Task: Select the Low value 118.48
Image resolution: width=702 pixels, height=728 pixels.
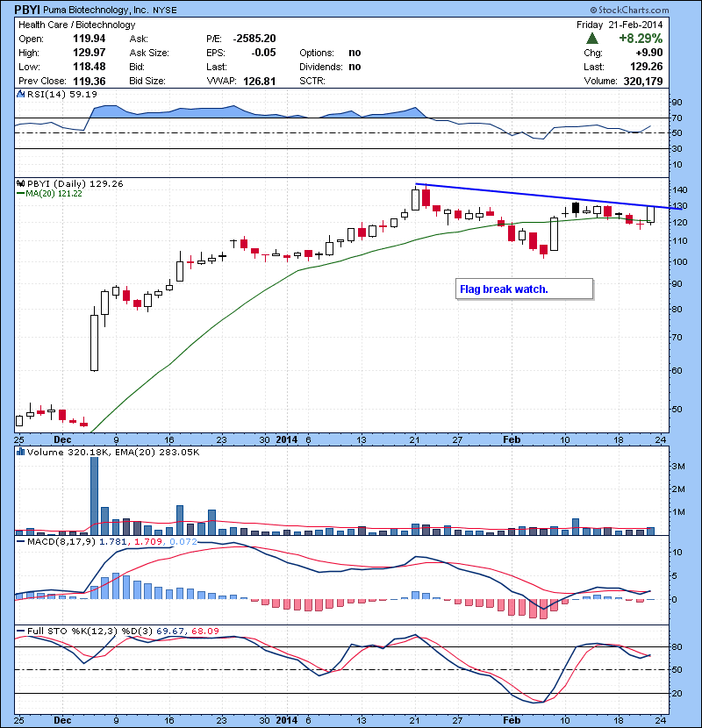Action: click(x=90, y=67)
